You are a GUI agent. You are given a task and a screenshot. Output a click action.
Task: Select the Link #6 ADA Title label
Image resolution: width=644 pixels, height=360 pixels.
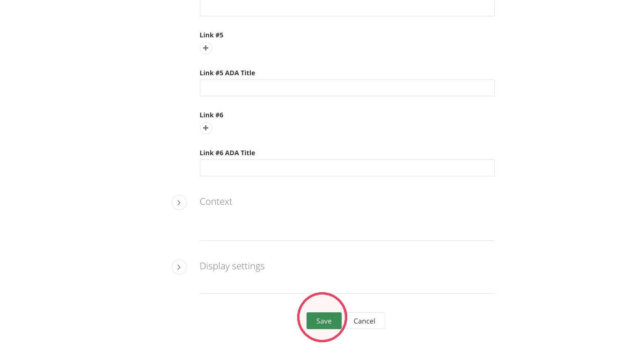point(227,153)
